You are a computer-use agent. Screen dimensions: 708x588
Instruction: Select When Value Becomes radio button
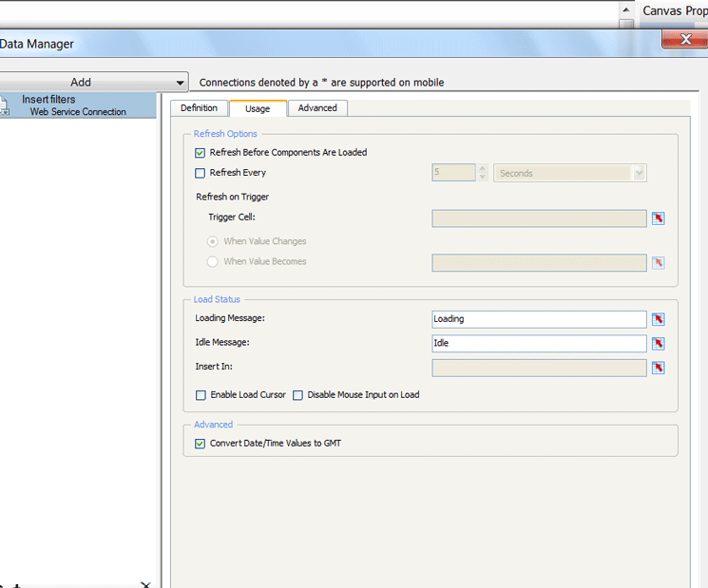(213, 262)
